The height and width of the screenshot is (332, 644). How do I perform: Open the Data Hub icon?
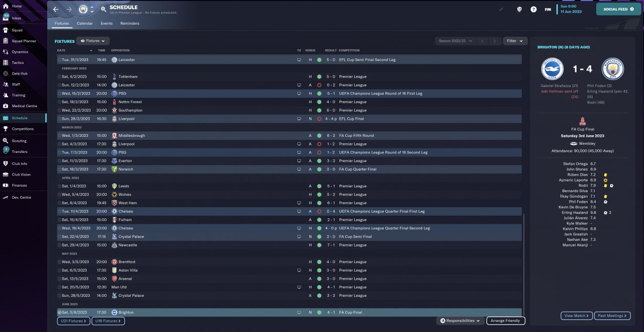point(6,73)
